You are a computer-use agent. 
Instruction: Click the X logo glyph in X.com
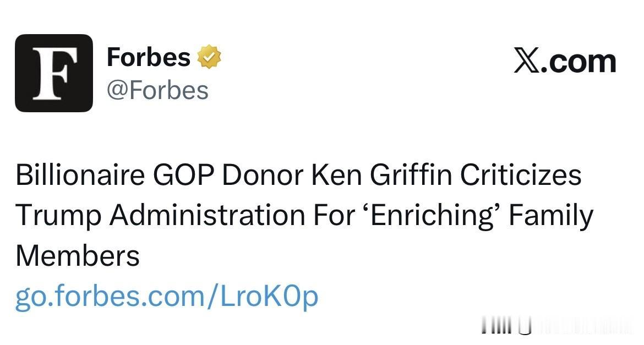[x=527, y=62]
